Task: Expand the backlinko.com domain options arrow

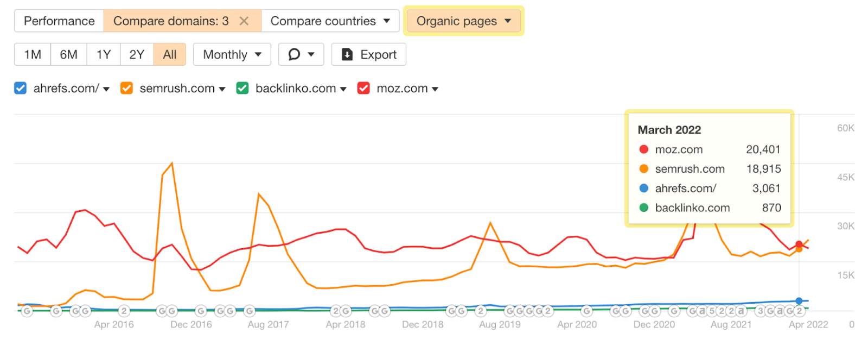Action: click(343, 89)
